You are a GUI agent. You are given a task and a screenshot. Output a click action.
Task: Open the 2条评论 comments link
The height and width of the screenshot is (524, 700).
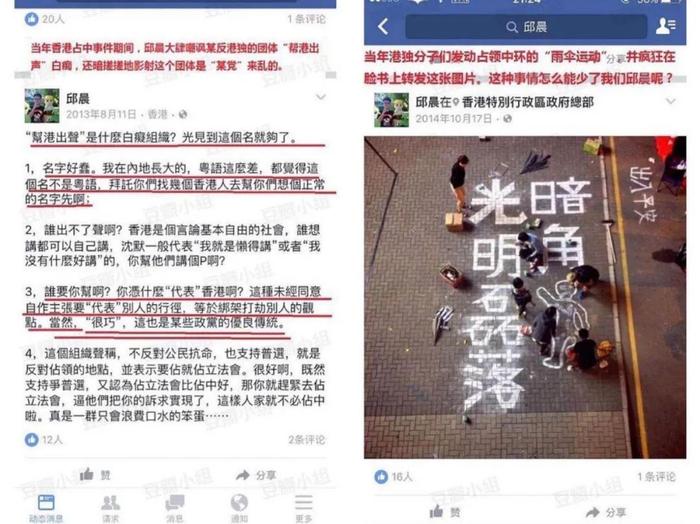pos(306,440)
